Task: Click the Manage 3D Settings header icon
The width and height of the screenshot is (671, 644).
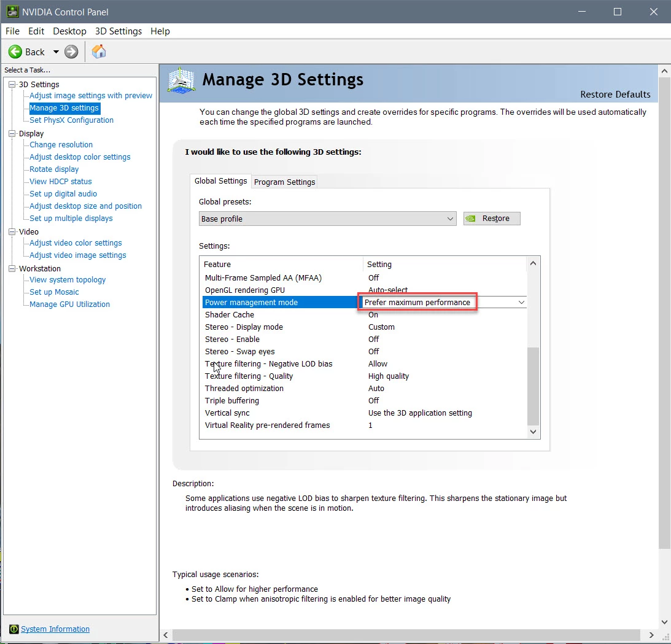Action: pos(182,80)
